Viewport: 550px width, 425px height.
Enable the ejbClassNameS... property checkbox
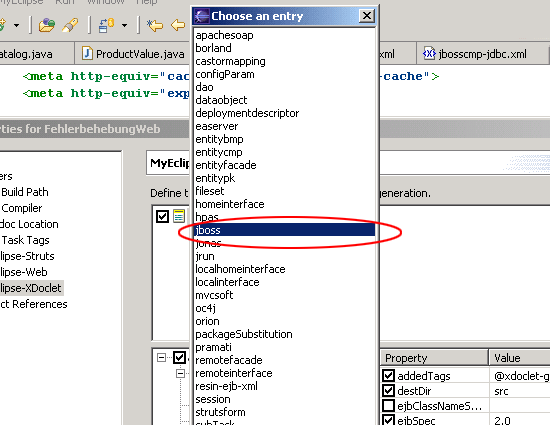click(388, 406)
